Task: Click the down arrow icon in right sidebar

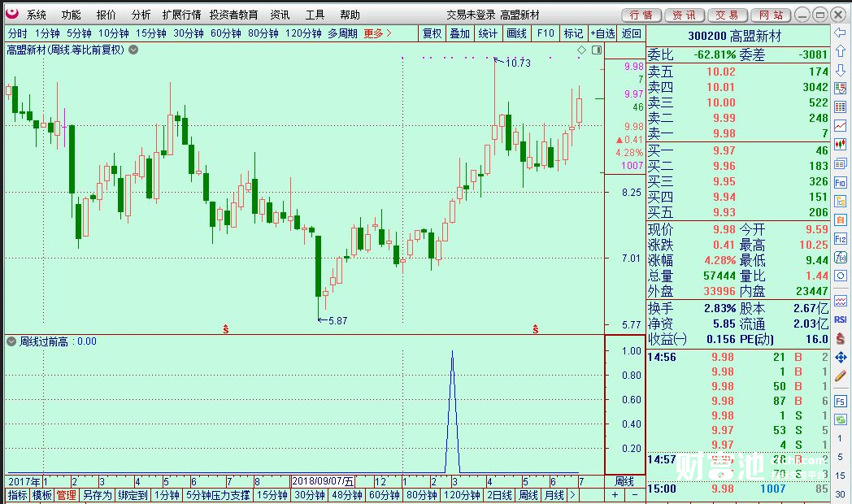Action: [841, 70]
